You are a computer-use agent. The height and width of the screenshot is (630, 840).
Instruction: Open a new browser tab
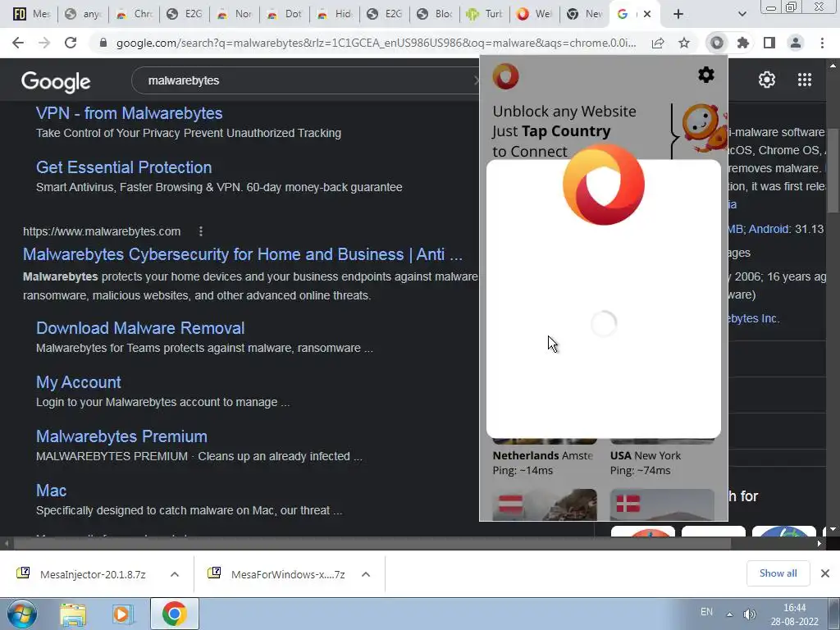pyautogui.click(x=678, y=14)
